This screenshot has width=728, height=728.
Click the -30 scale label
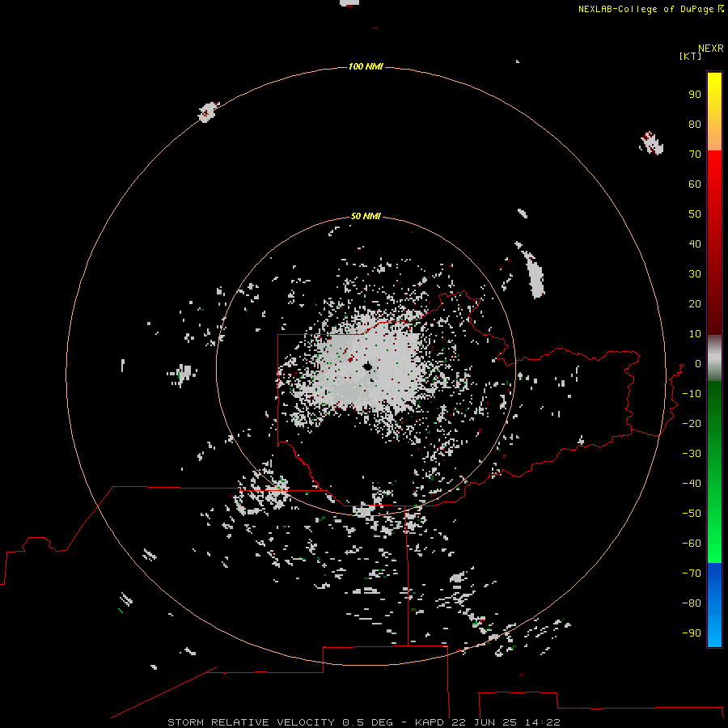tap(692, 454)
